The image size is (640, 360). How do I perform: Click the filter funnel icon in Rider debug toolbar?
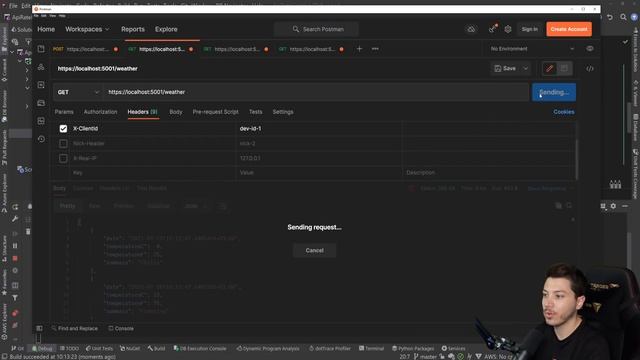tap(15, 298)
